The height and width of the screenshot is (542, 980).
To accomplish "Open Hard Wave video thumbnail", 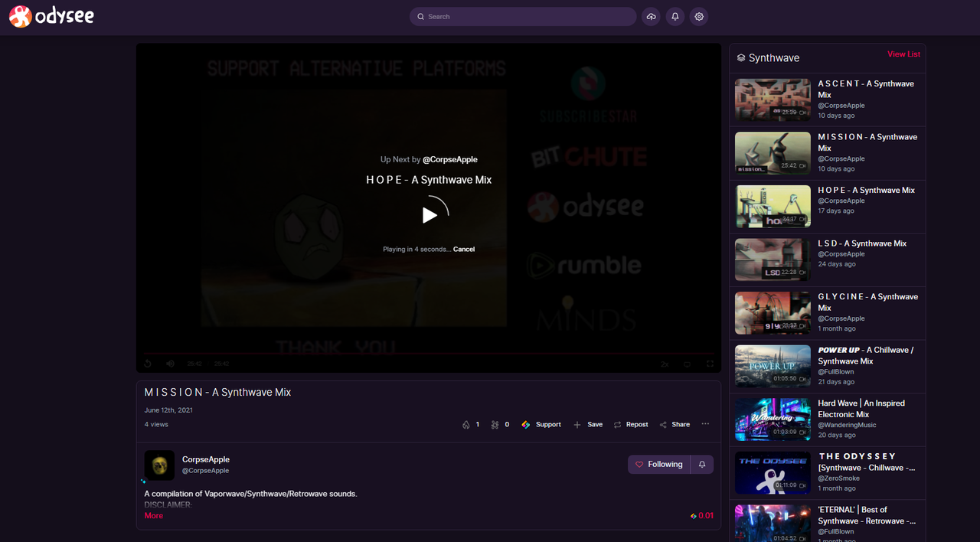I will click(x=773, y=420).
